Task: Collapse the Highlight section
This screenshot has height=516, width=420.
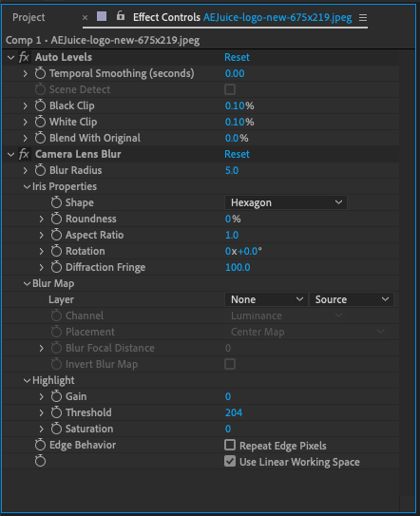Action: coord(27,380)
